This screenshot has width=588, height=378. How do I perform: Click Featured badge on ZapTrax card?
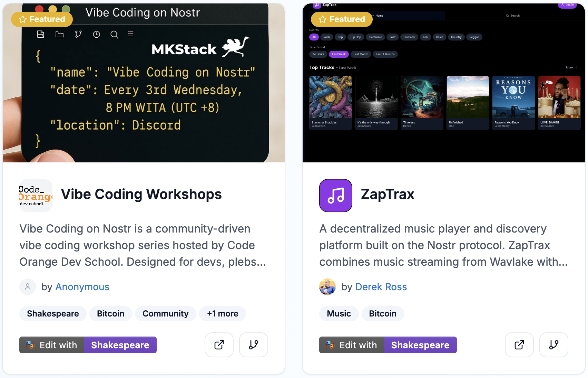coord(342,19)
